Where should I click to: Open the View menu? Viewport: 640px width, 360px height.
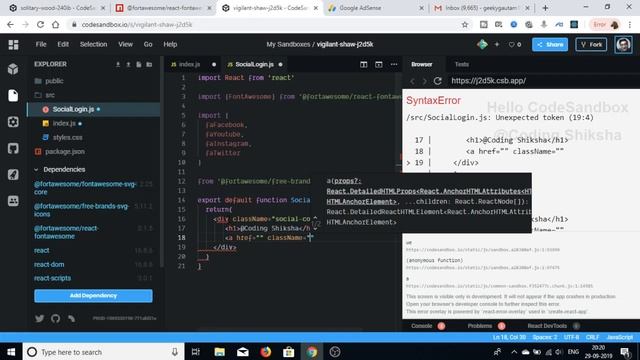[x=125, y=44]
